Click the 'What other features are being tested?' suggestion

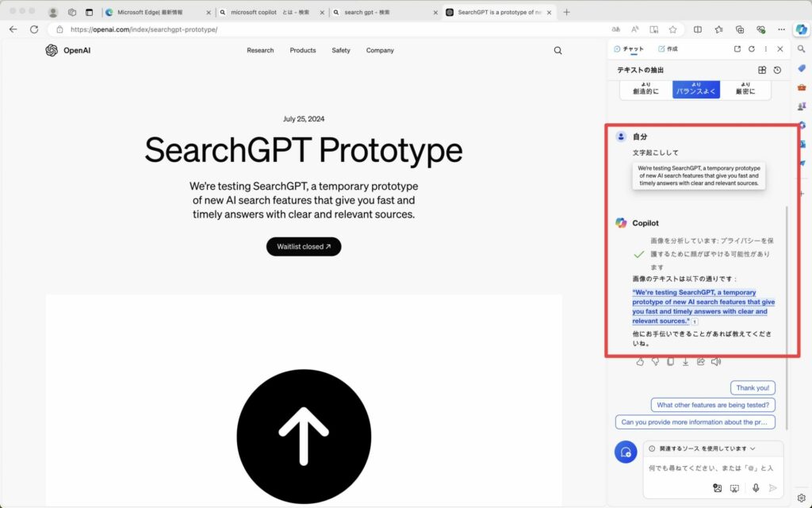713,405
